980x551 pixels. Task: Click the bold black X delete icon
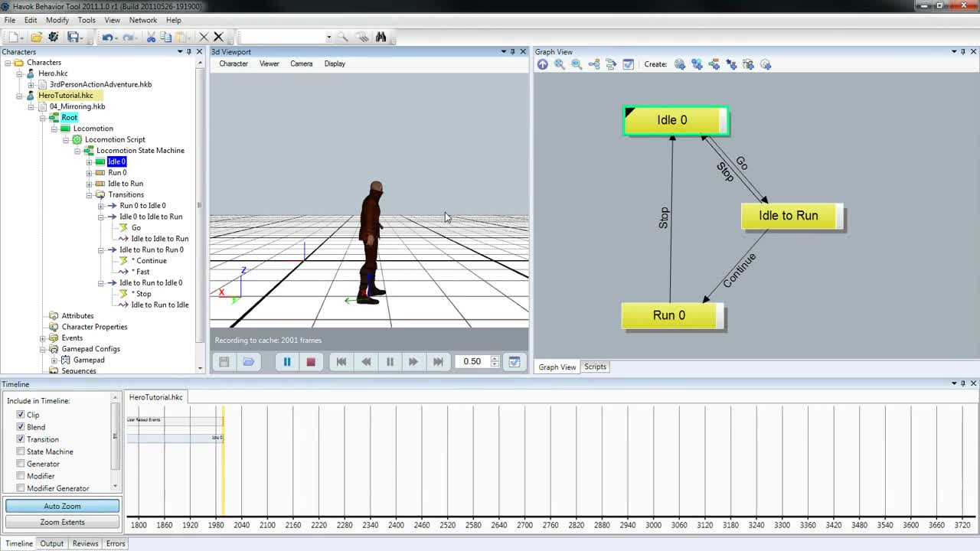point(218,37)
